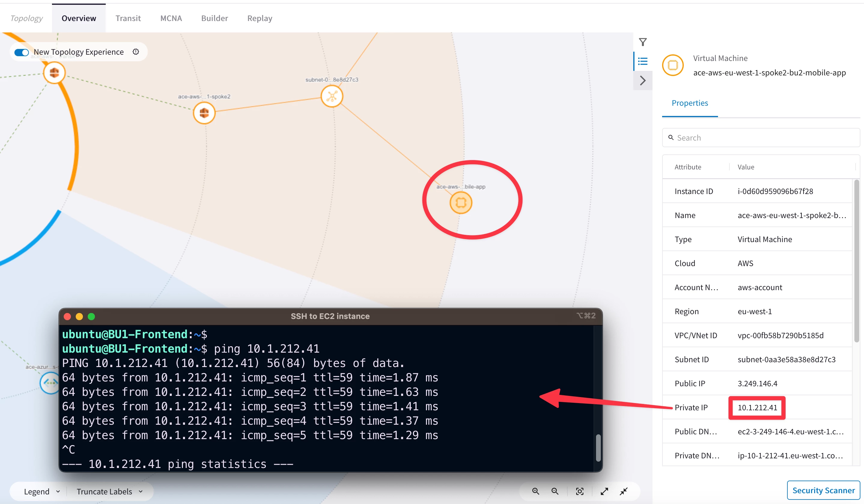Select the Properties tab
864x504 pixels.
[689, 103]
